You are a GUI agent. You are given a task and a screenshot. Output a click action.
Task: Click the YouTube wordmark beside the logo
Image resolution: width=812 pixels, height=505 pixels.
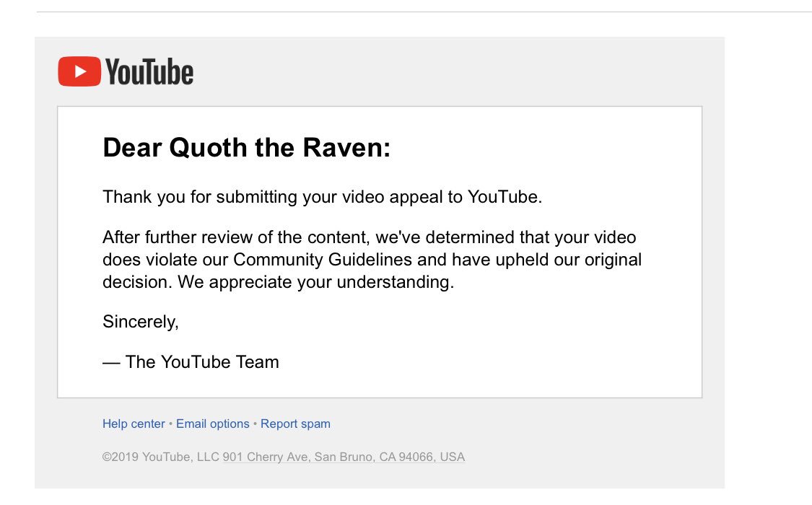pyautogui.click(x=149, y=72)
